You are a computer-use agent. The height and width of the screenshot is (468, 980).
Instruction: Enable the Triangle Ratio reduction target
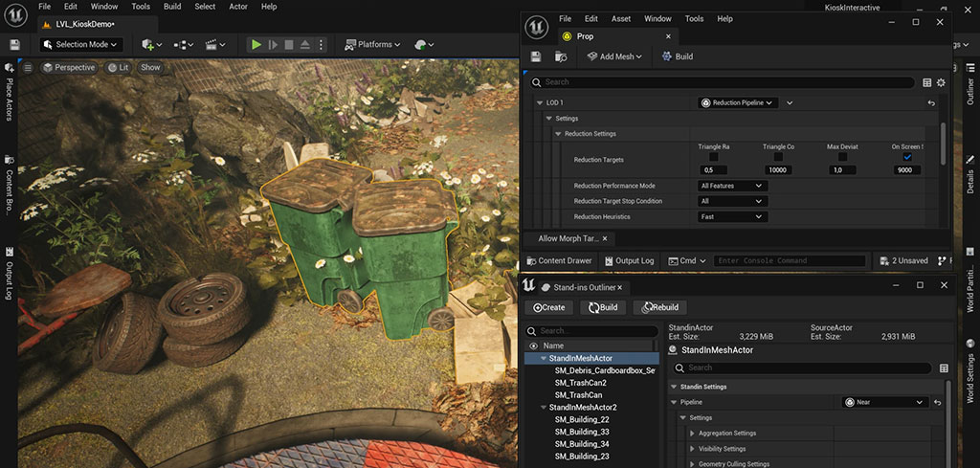pyautogui.click(x=714, y=157)
